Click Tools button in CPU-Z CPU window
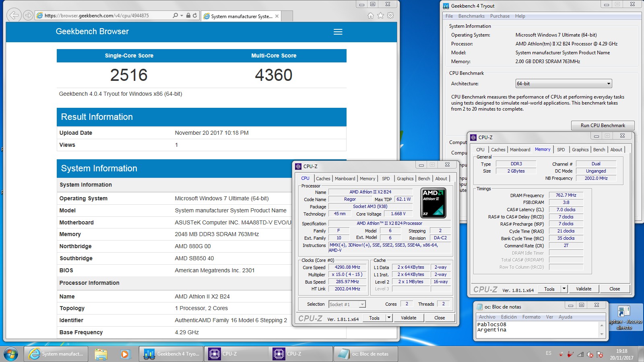This screenshot has height=362, width=644. pyautogui.click(x=374, y=318)
